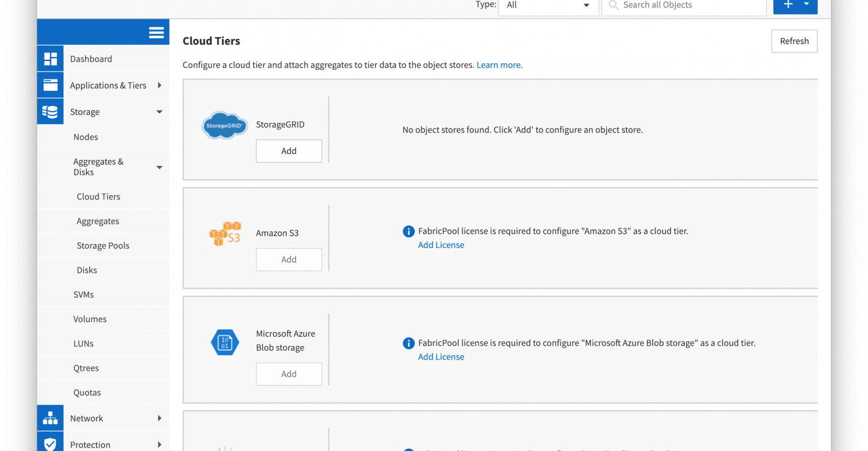Click the magnifier search icon
Screen dimensions: 868x451
(613, 5)
